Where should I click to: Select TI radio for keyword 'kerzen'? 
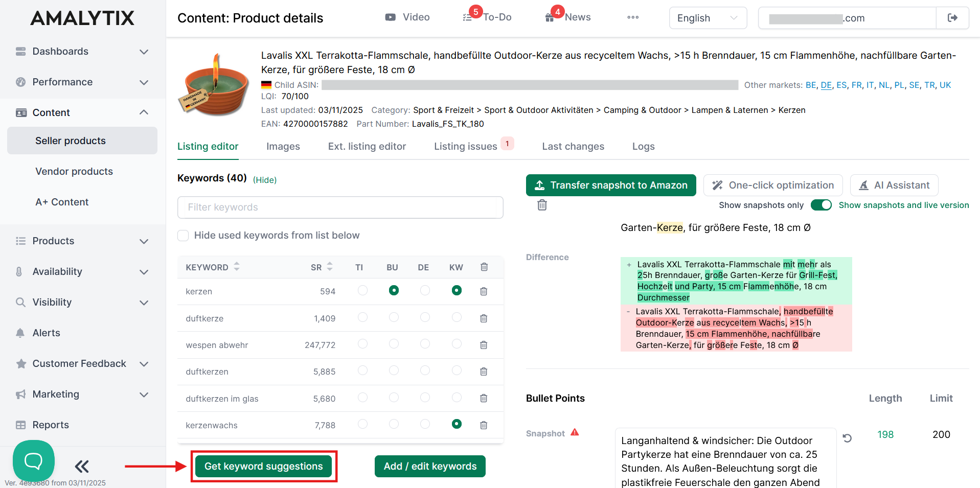[x=362, y=290]
